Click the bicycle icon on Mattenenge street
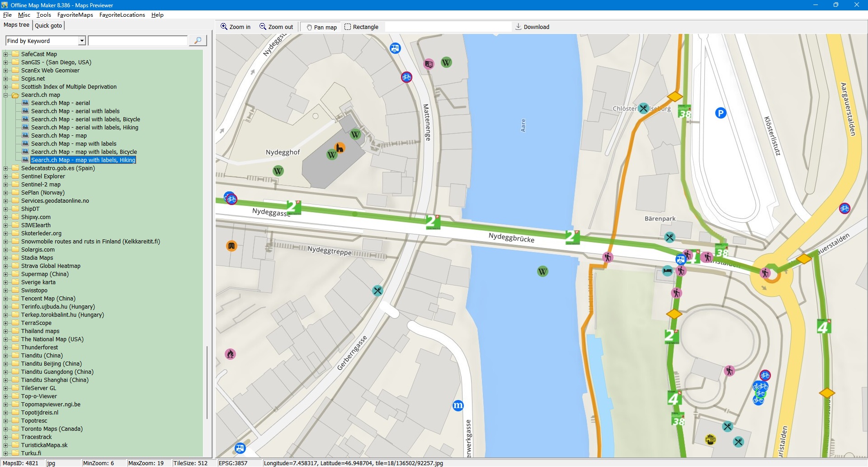 pyautogui.click(x=406, y=77)
